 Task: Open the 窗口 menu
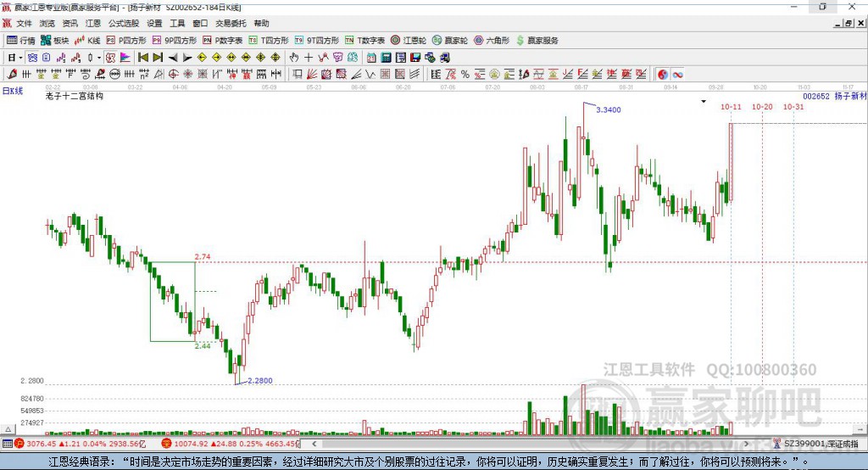200,23
